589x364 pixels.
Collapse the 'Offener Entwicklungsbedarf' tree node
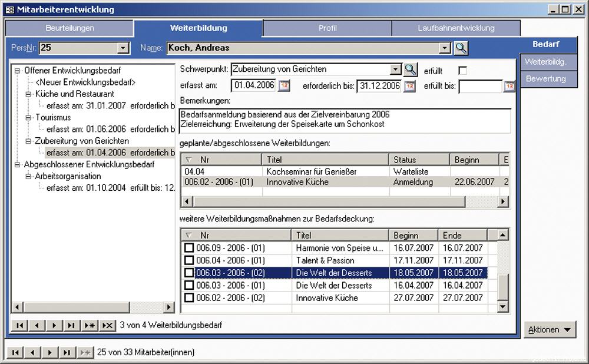pyautogui.click(x=18, y=70)
